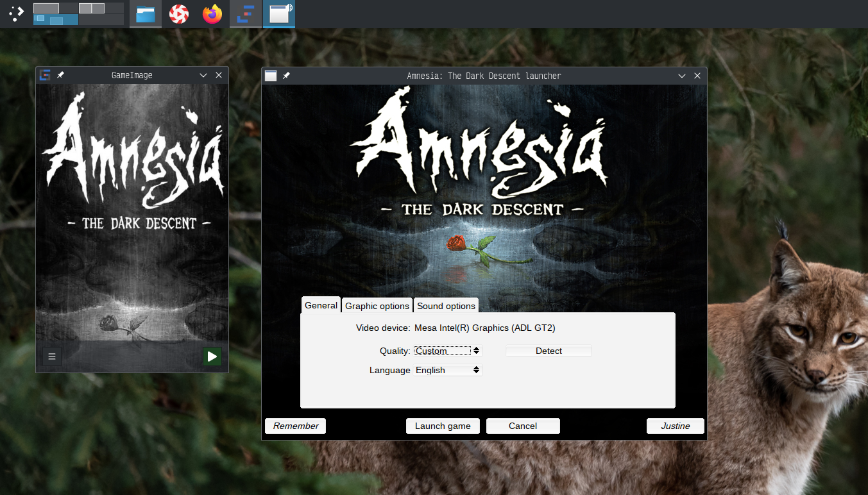Screen dimensions: 868x495
Task: Click GameImage window's app icon in titlebar
Action: pyautogui.click(x=45, y=75)
